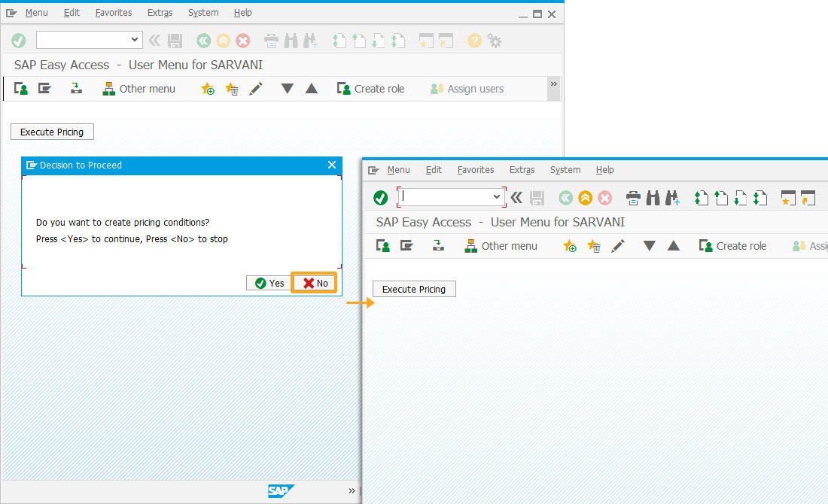Image resolution: width=828 pixels, height=504 pixels.
Task: Open Extras menu in right window
Action: coord(522,170)
